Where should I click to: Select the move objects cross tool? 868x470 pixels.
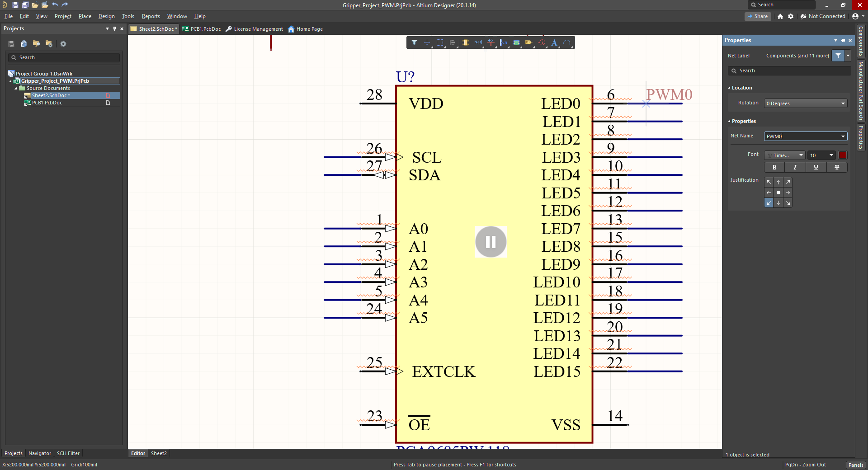(x=427, y=42)
